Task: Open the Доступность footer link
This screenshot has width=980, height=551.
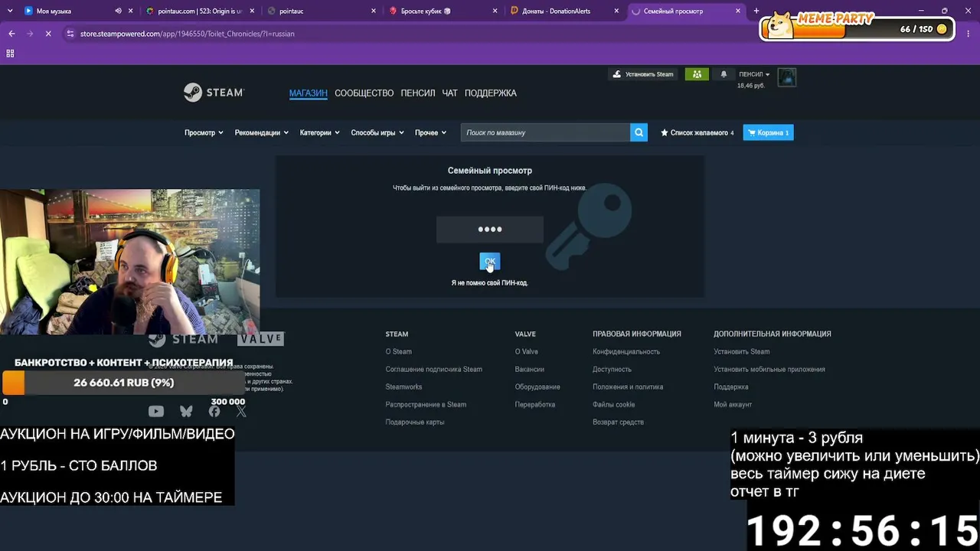Action: coord(612,370)
